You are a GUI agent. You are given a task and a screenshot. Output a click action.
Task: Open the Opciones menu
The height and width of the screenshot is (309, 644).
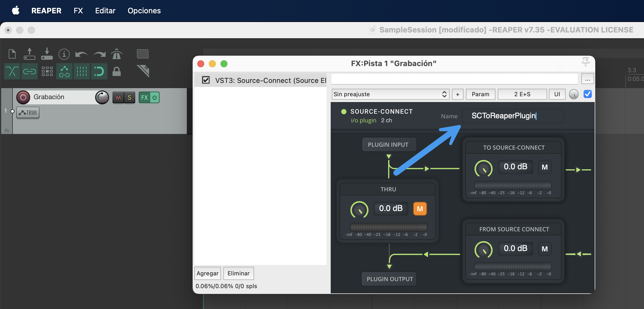(144, 11)
